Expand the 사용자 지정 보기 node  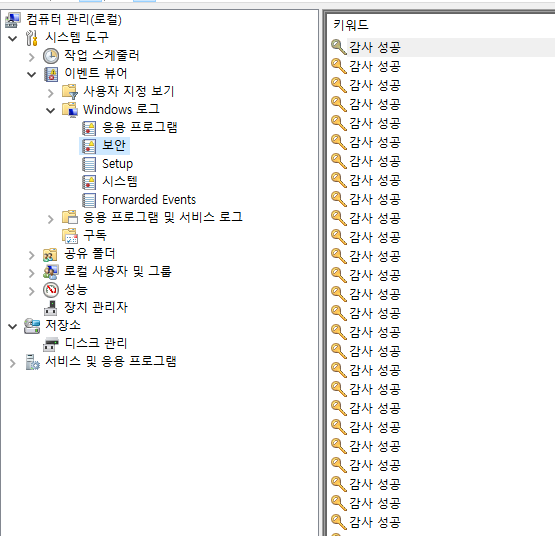pos(51,93)
